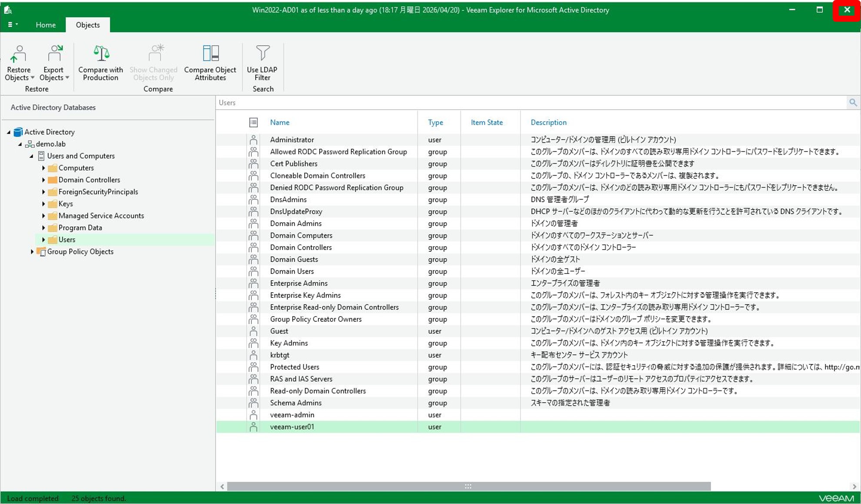
Task: Expand the Keys folder arrow
Action: click(43, 204)
